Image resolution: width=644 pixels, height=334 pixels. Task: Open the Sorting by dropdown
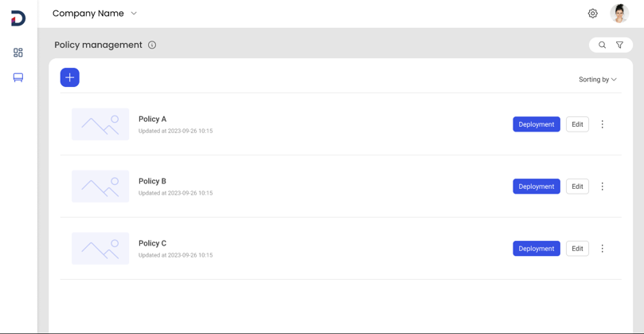coord(598,80)
